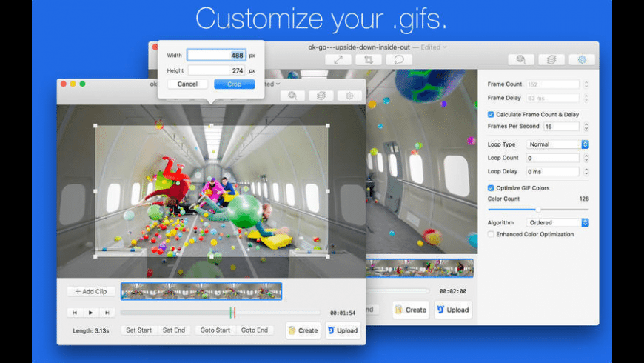Click the top-left crop handle on the preview

coord(95,126)
